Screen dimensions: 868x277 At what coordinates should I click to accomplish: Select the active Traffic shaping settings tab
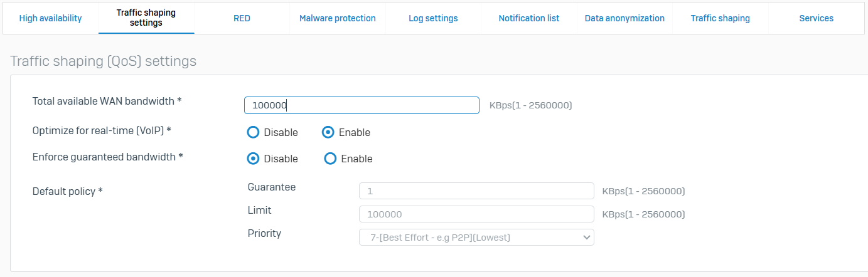(146, 18)
